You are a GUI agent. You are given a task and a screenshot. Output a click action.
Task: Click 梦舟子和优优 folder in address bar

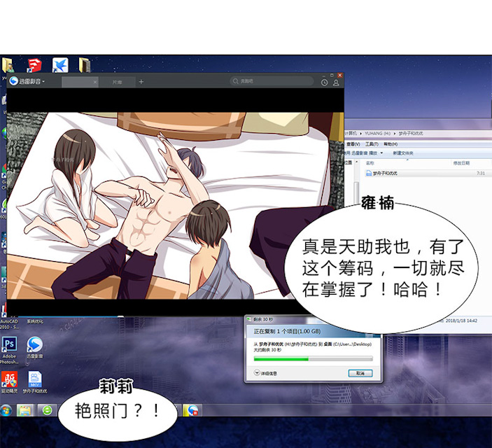(x=410, y=134)
